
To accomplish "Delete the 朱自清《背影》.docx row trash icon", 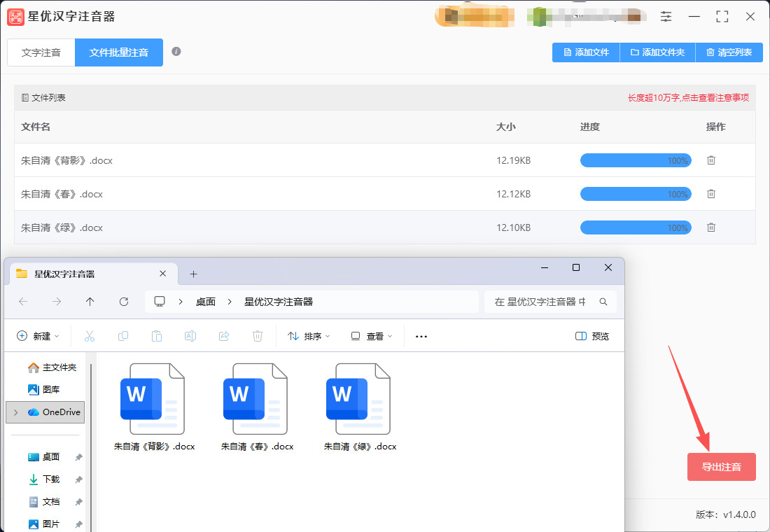I will 711,160.
